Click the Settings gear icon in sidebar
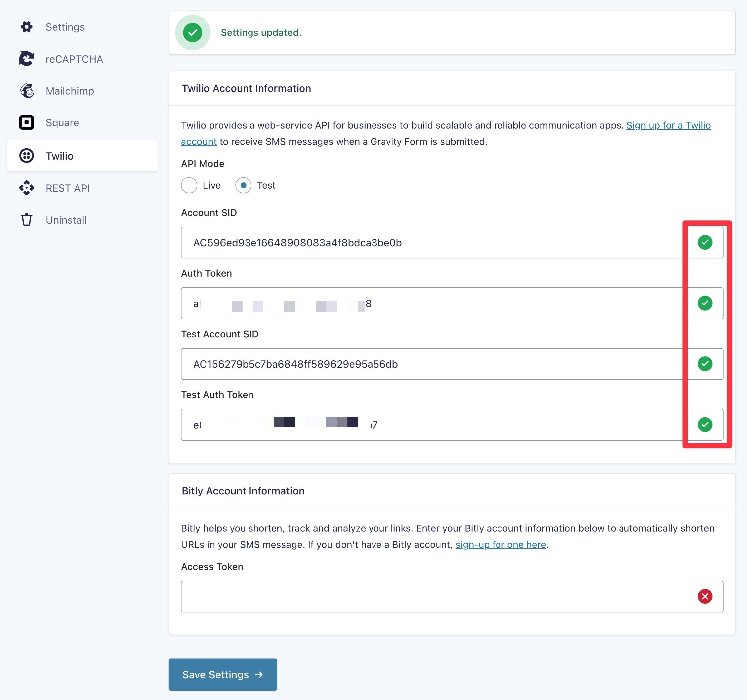Image resolution: width=747 pixels, height=700 pixels. point(26,27)
